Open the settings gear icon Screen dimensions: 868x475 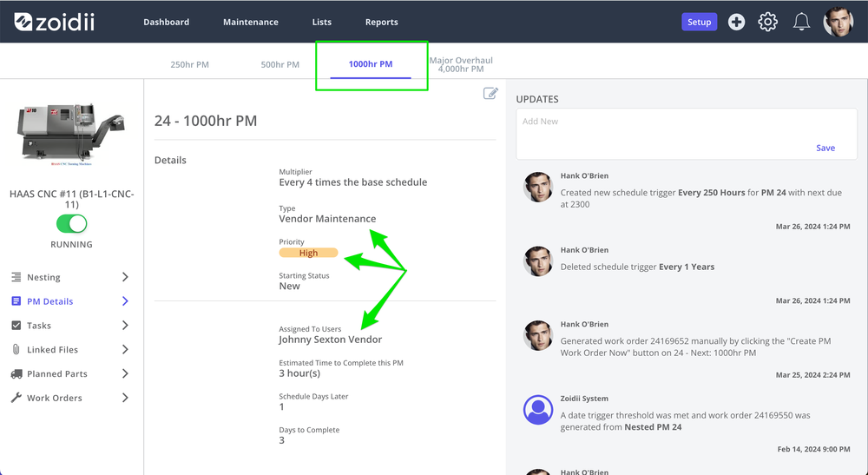tap(768, 23)
